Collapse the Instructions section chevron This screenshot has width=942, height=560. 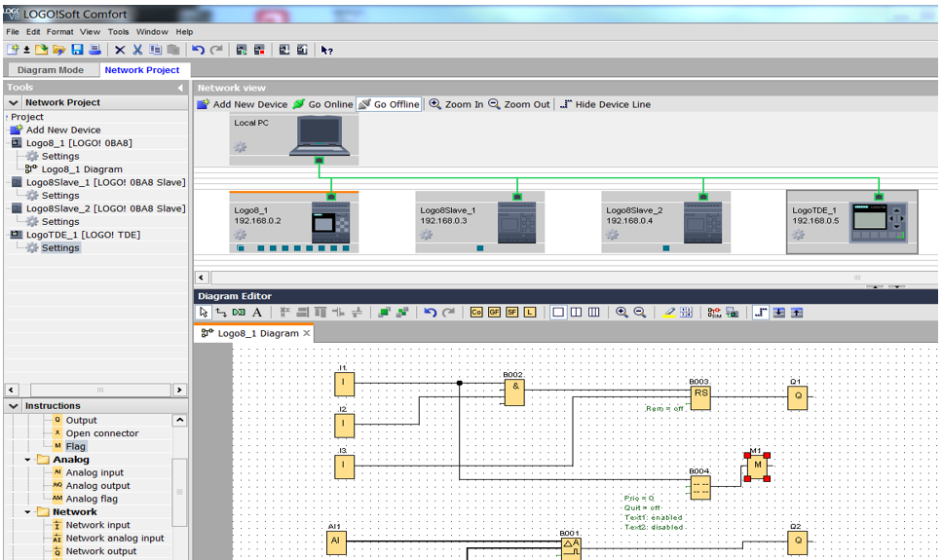(x=14, y=405)
